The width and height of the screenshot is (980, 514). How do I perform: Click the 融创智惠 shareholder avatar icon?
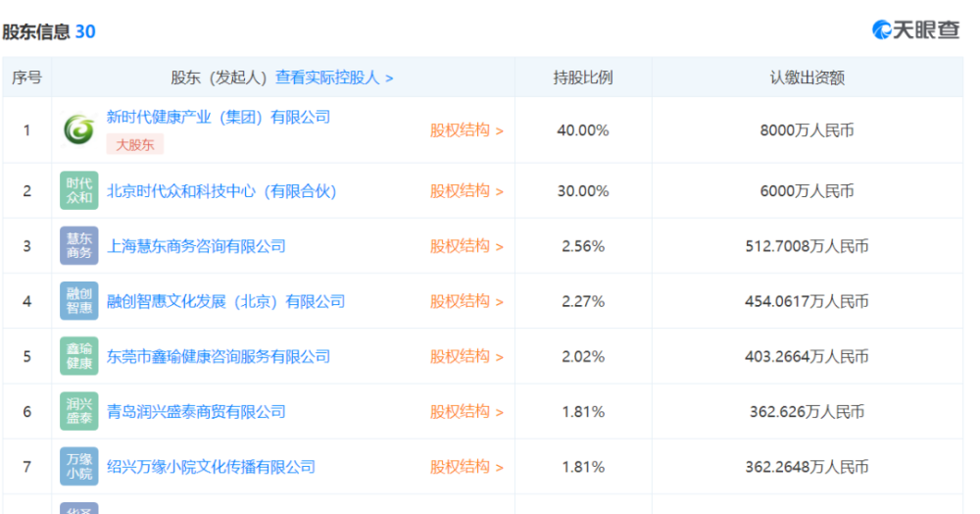[x=78, y=301]
